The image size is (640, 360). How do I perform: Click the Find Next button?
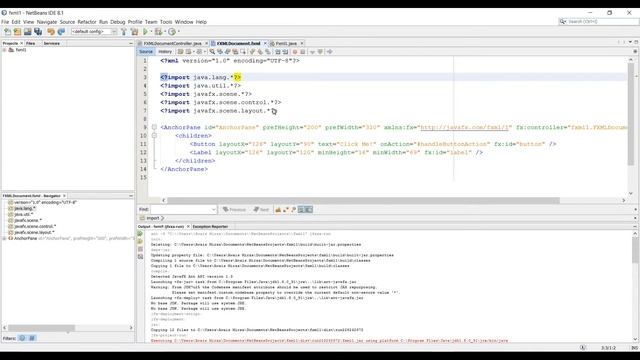coord(261,209)
